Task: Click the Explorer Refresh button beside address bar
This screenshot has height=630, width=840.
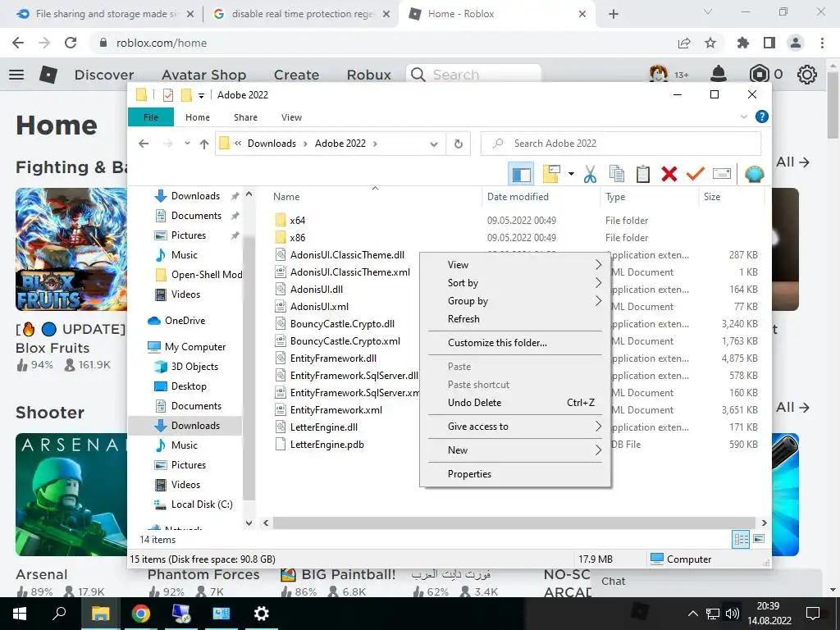Action: point(458,144)
